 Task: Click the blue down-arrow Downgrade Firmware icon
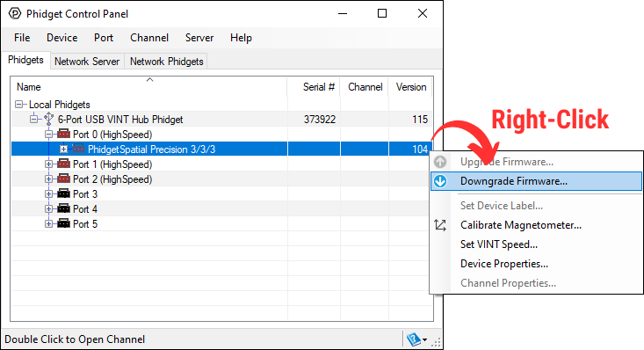pyautogui.click(x=440, y=181)
